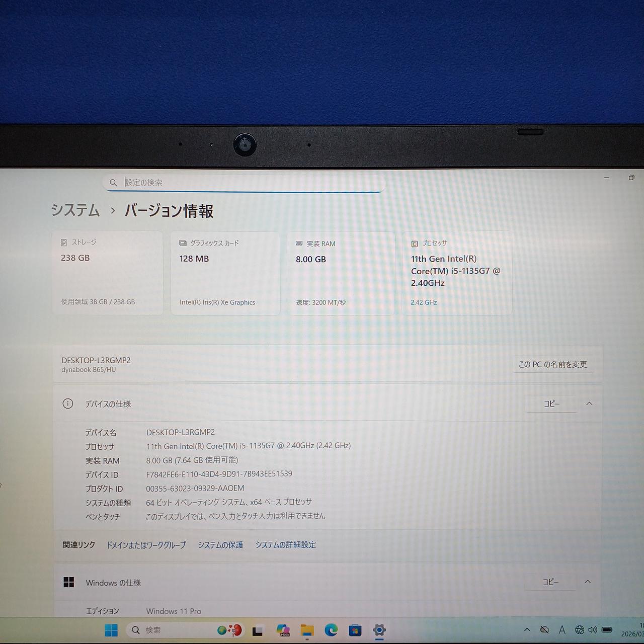Open ドメインまたはワークグループ link

coord(146,545)
